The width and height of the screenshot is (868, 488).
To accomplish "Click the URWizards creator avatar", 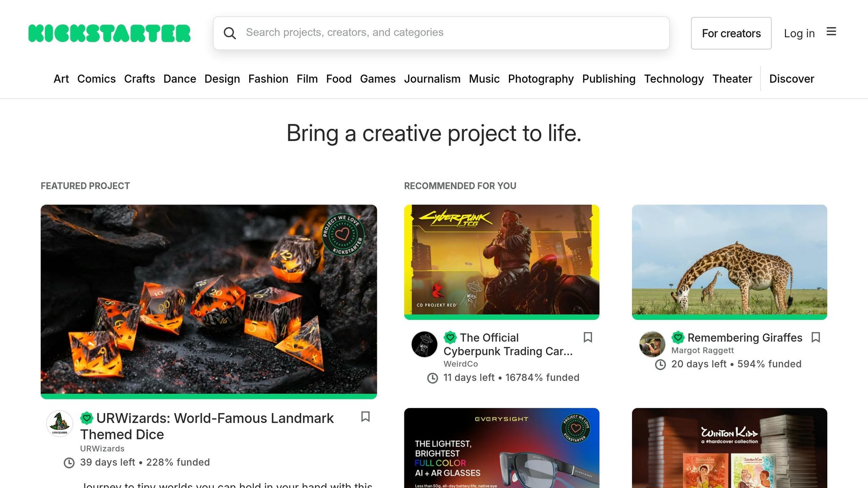I will point(59,424).
